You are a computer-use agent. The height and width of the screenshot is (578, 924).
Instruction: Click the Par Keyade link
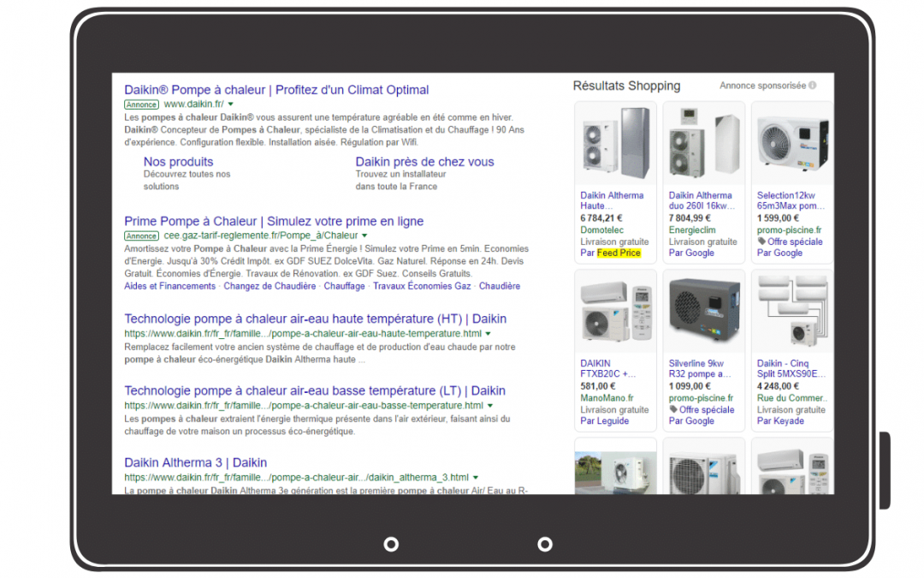(780, 421)
